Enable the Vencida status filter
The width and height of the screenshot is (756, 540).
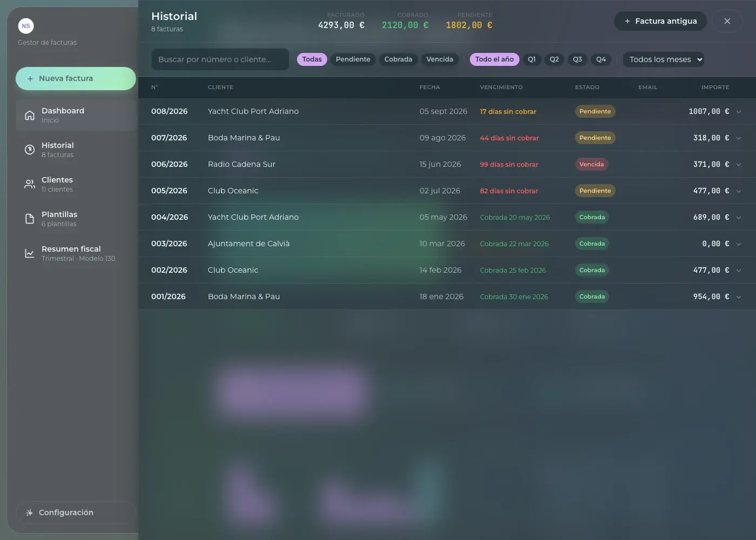[x=440, y=59]
